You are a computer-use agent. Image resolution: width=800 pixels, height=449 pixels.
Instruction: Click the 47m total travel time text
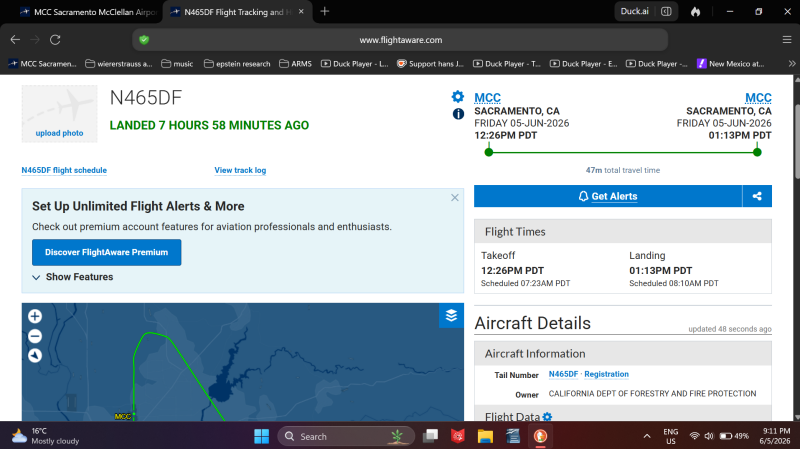point(622,170)
